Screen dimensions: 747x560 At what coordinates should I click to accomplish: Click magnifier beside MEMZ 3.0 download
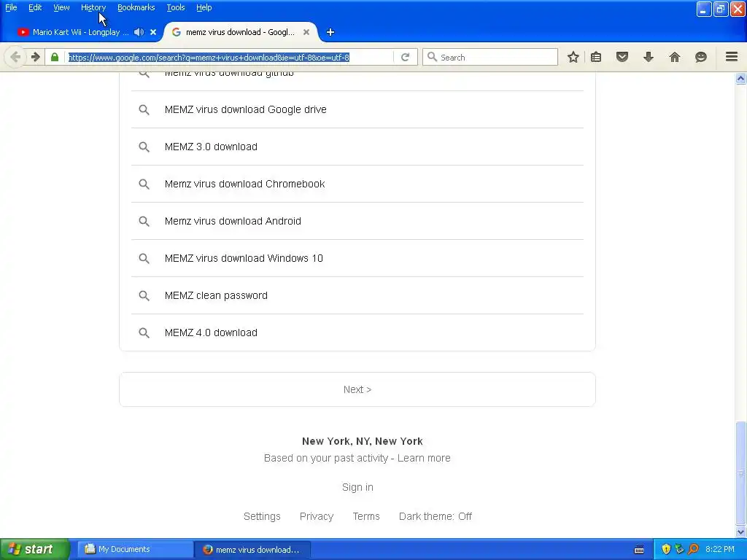tap(144, 147)
